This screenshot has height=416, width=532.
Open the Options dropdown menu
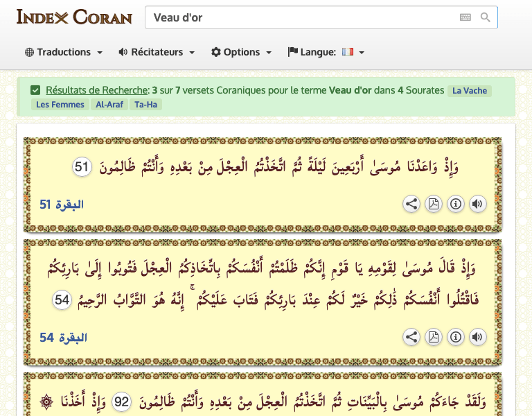(x=241, y=52)
